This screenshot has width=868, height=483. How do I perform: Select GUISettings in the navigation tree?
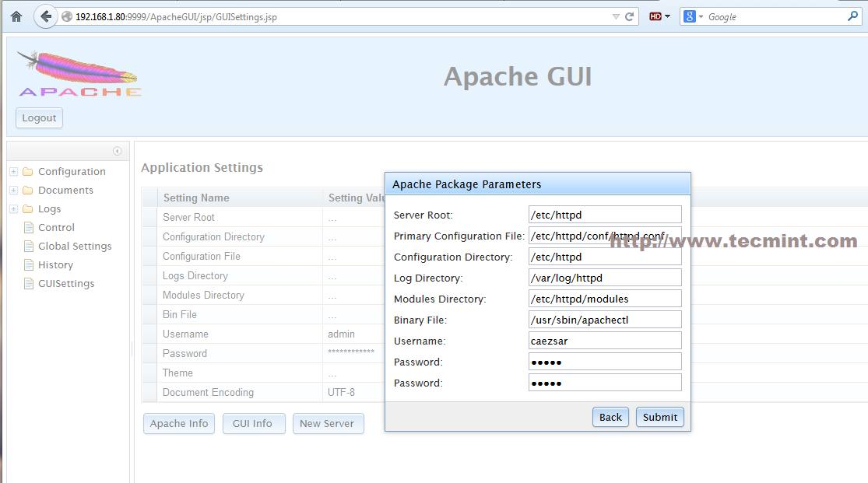[x=66, y=284]
